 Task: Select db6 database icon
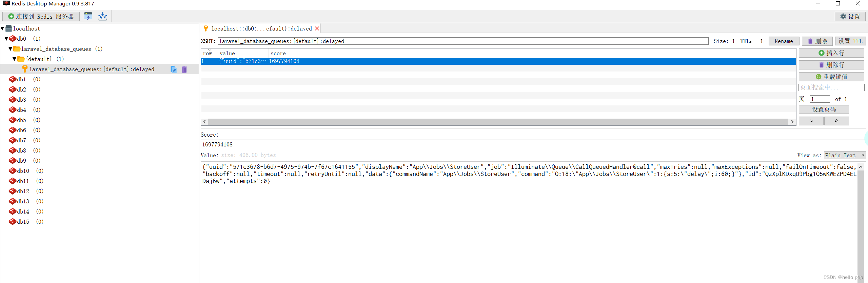click(x=13, y=130)
